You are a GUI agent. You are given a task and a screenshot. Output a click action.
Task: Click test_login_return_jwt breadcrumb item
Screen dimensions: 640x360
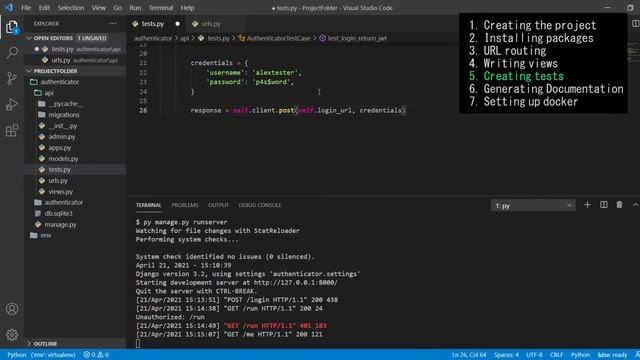[357, 38]
